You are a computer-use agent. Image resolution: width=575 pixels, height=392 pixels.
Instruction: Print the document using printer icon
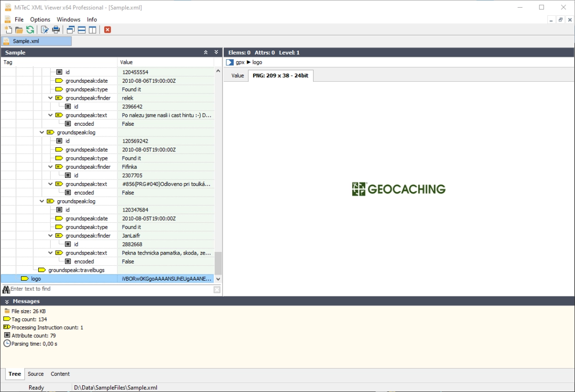pyautogui.click(x=56, y=30)
